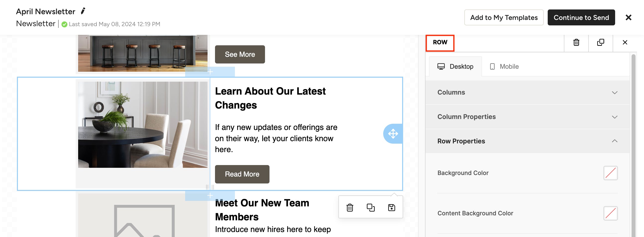Click trash icon in floating row toolbar

[350, 207]
